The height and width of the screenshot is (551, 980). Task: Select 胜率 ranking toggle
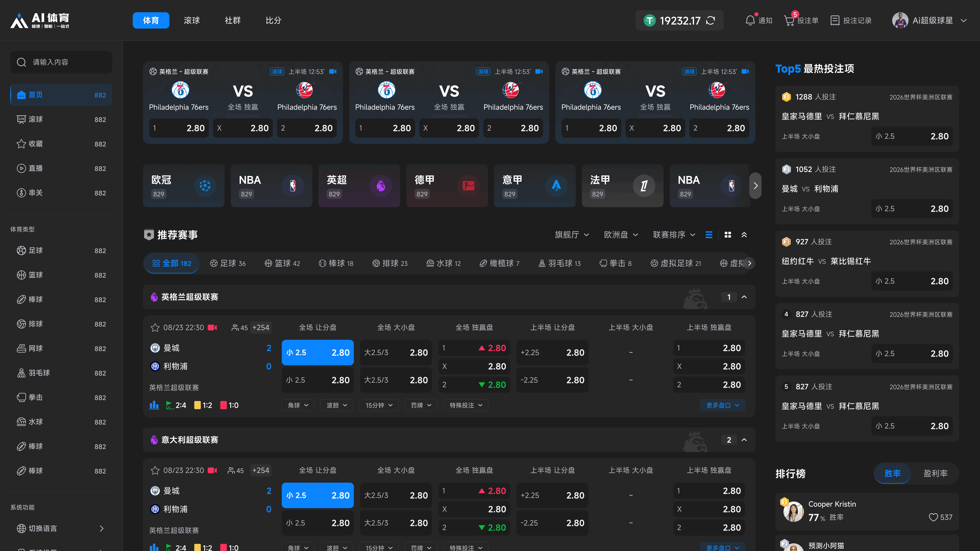892,473
